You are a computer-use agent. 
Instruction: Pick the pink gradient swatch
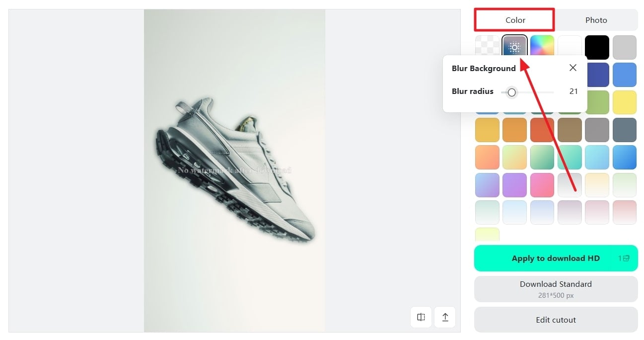(542, 185)
